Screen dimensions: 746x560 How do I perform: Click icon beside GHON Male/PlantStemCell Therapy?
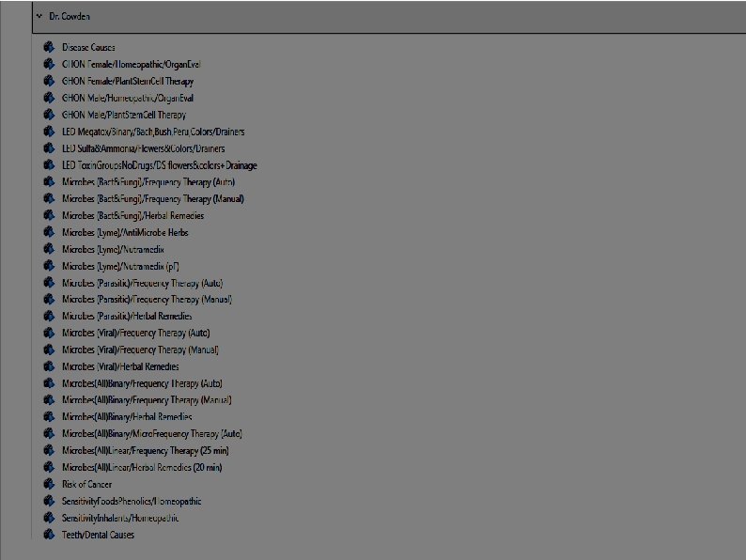click(49, 115)
